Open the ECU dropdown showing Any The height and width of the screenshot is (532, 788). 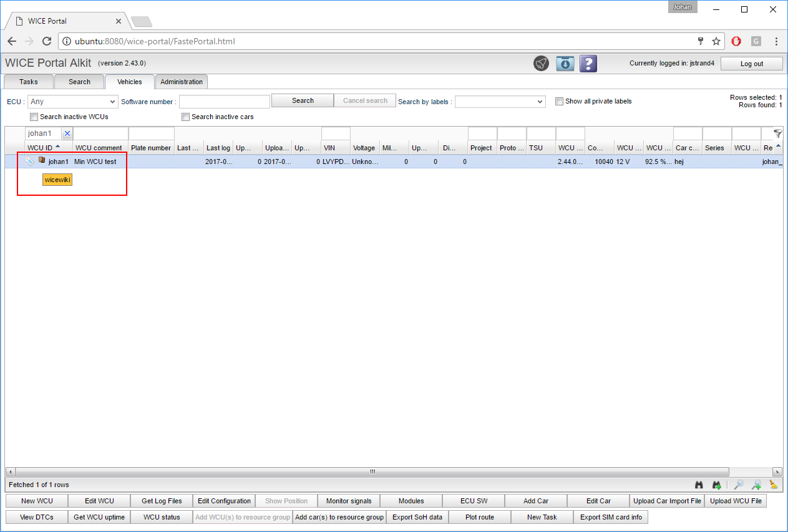coord(72,102)
